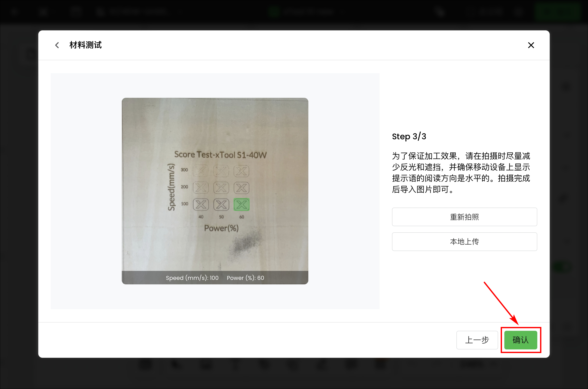Click the Speed and Power readout caption bar
This screenshot has width=588, height=389.
pyautogui.click(x=215, y=278)
